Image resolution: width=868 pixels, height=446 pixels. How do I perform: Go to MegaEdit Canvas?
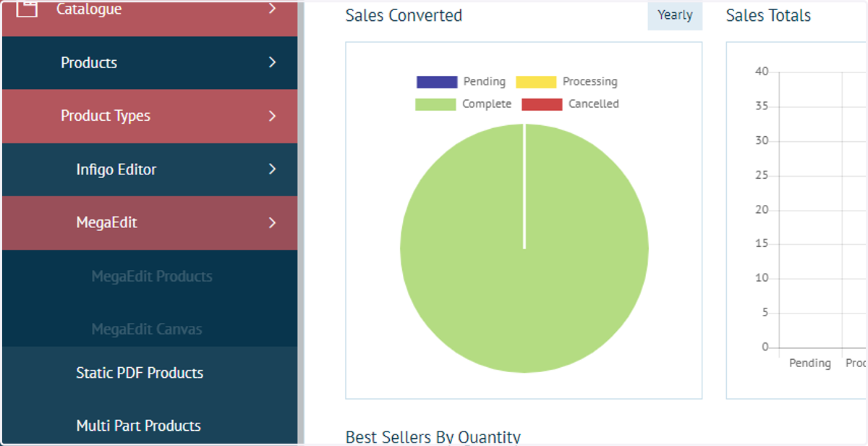[x=147, y=329]
